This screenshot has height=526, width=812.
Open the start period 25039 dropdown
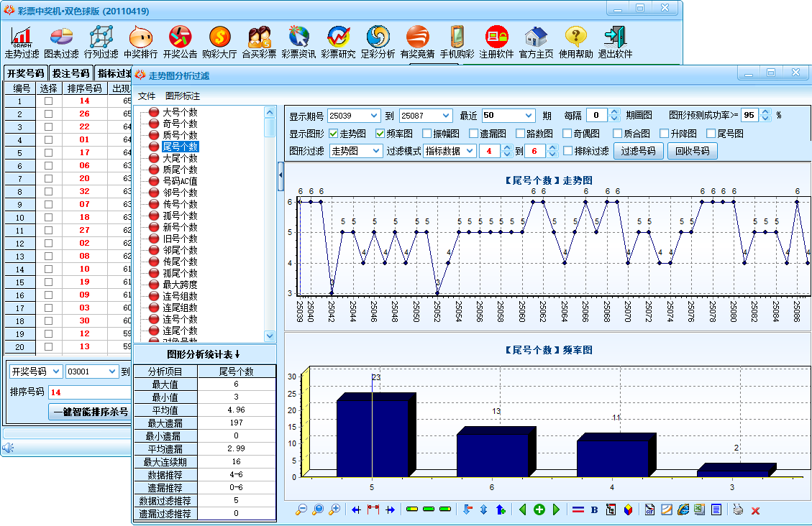[x=373, y=116]
